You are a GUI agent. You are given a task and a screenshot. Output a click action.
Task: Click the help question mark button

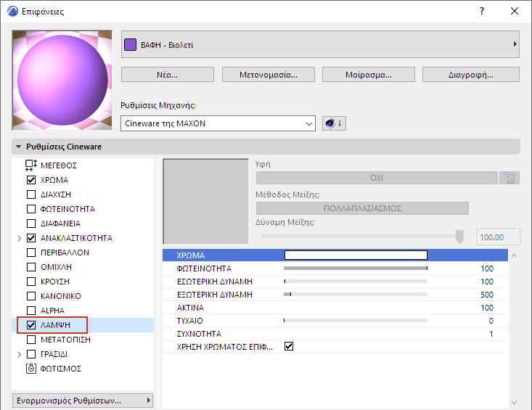pos(481,11)
